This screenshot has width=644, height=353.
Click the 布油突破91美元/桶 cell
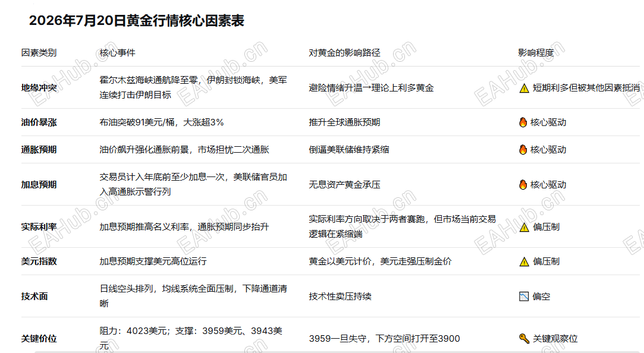point(161,122)
